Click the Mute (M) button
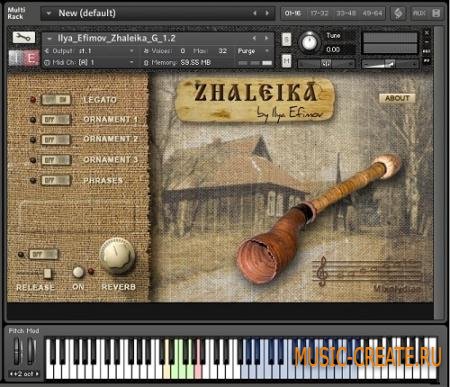 click(x=286, y=61)
